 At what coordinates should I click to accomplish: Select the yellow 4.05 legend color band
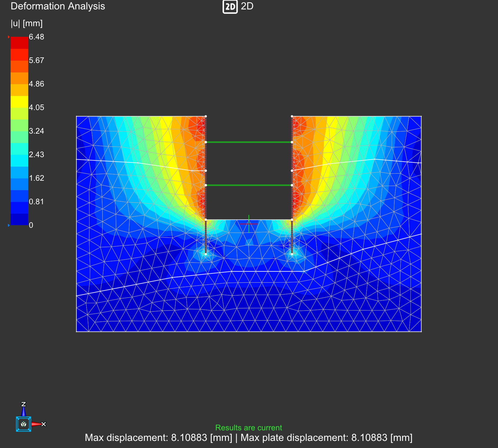(19, 102)
